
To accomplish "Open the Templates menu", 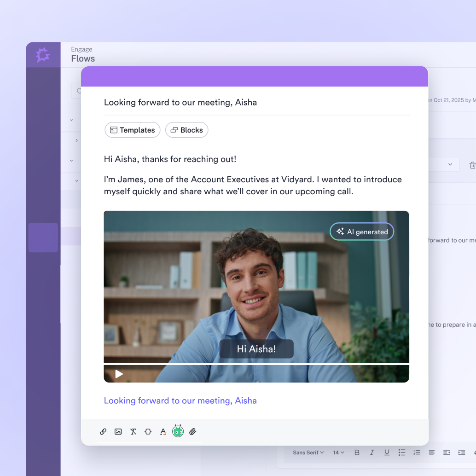I will click(133, 130).
